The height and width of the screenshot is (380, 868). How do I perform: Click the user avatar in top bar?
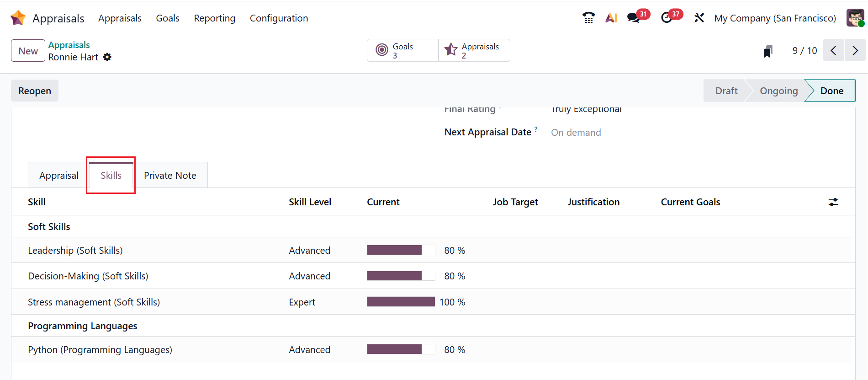[x=854, y=18]
